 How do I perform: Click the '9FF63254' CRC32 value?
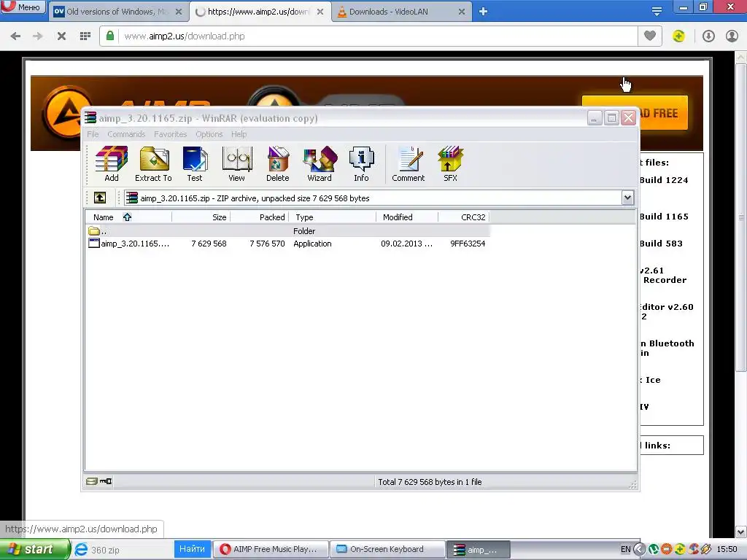[468, 244]
